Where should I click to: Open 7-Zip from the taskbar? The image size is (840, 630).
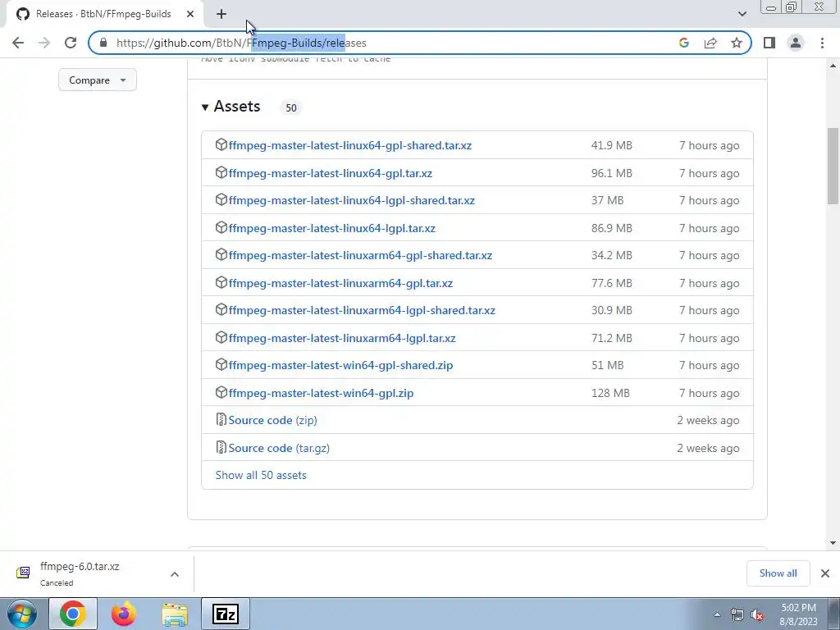tap(226, 614)
